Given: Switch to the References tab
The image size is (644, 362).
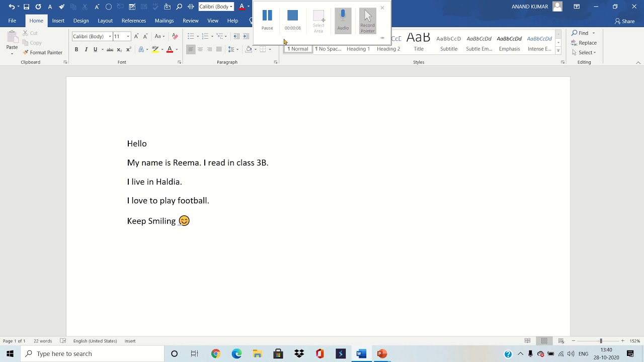Looking at the screenshot, I should tap(134, 21).
